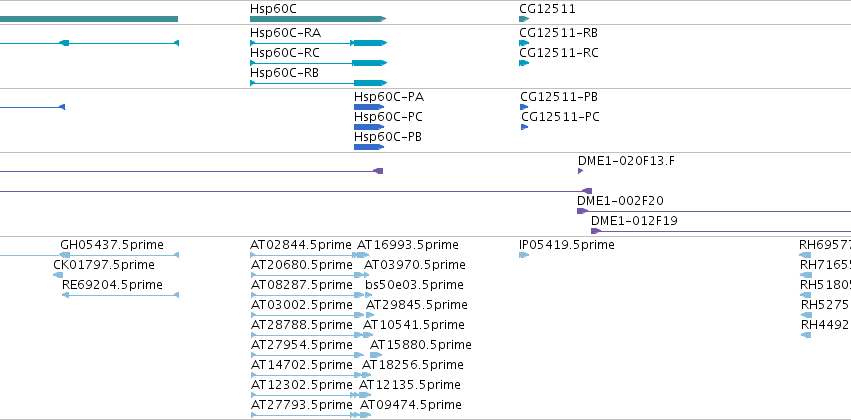Select the Hsp60C gene label

click(273, 9)
